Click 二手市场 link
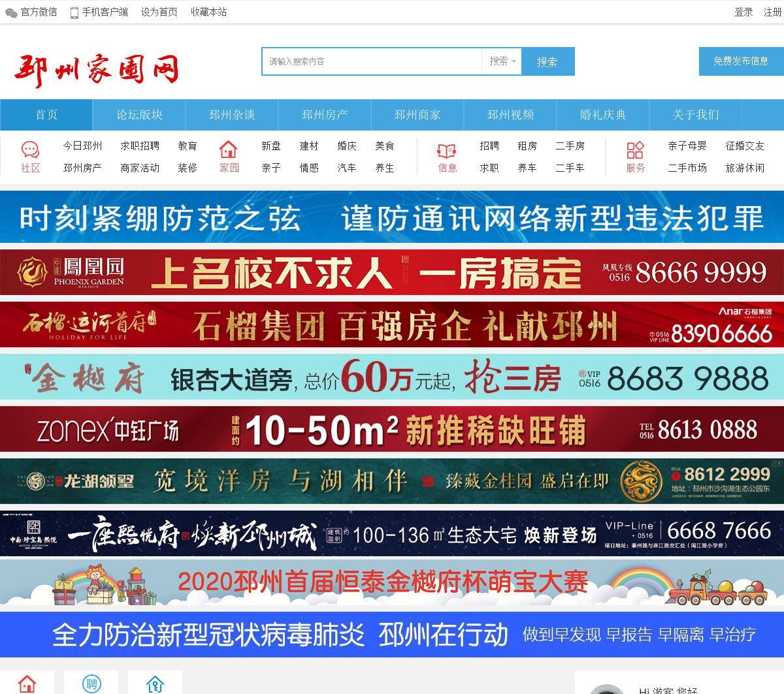The height and width of the screenshot is (694, 784). 687,168
